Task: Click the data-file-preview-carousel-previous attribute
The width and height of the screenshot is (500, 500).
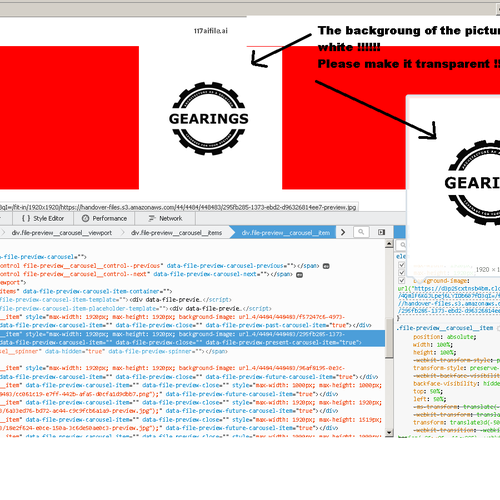Action: [x=229, y=266]
